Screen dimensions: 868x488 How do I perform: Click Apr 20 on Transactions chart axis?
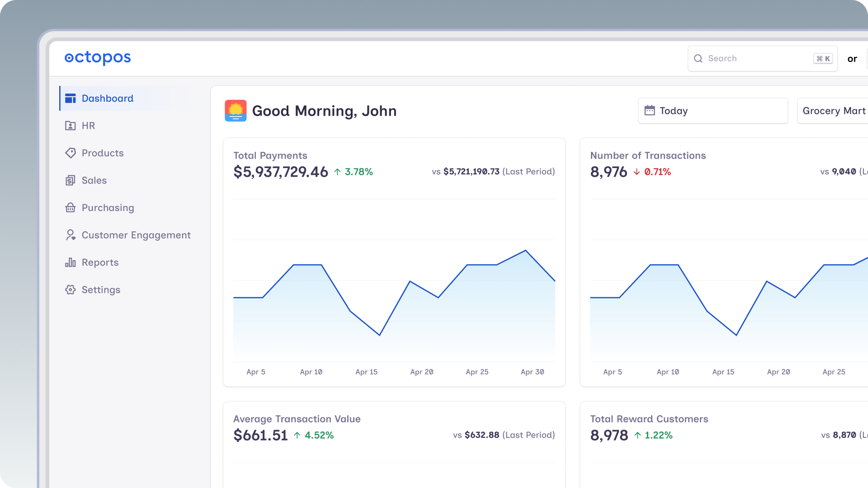click(x=778, y=372)
